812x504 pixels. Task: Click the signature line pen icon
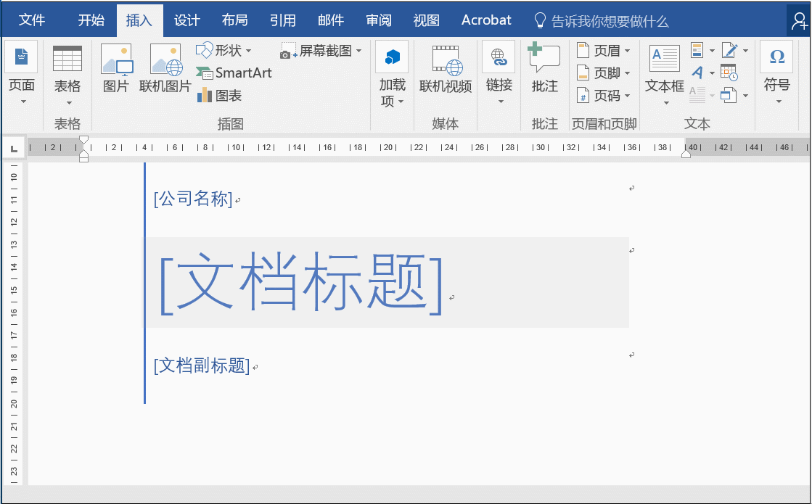point(730,50)
